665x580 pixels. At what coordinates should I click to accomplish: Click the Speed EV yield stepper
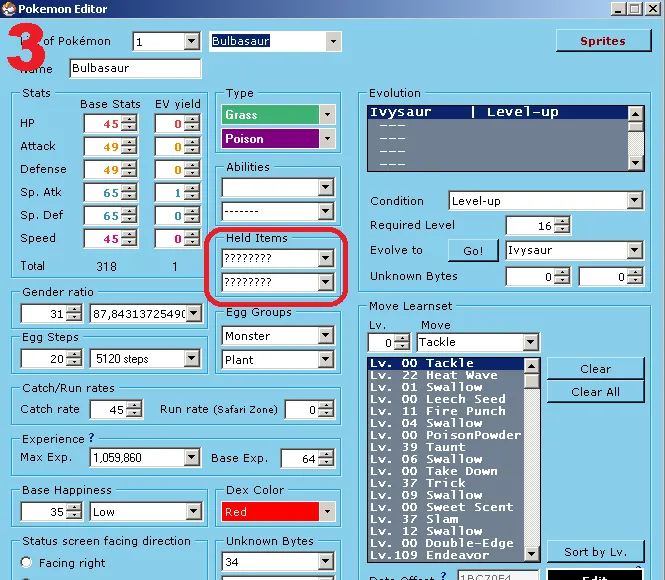[x=192, y=239]
